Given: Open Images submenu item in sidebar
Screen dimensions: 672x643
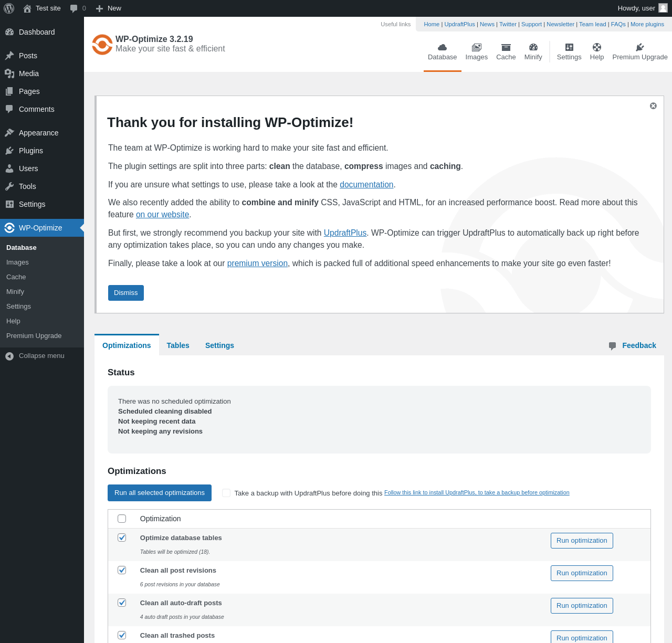Looking at the screenshot, I should click(17, 262).
